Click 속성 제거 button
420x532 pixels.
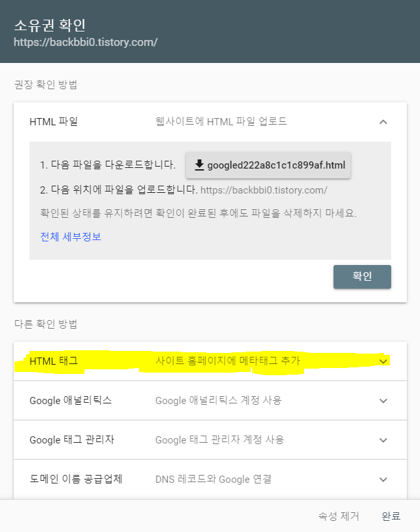coord(338,516)
